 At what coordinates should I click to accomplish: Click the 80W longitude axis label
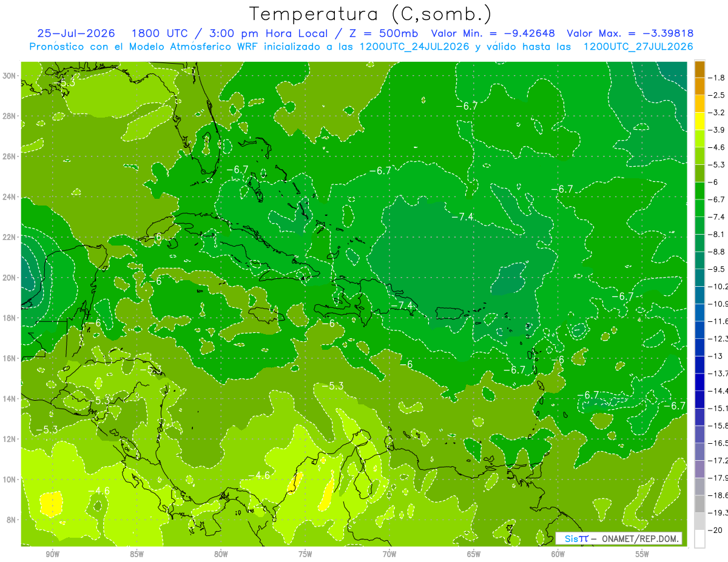(221, 554)
